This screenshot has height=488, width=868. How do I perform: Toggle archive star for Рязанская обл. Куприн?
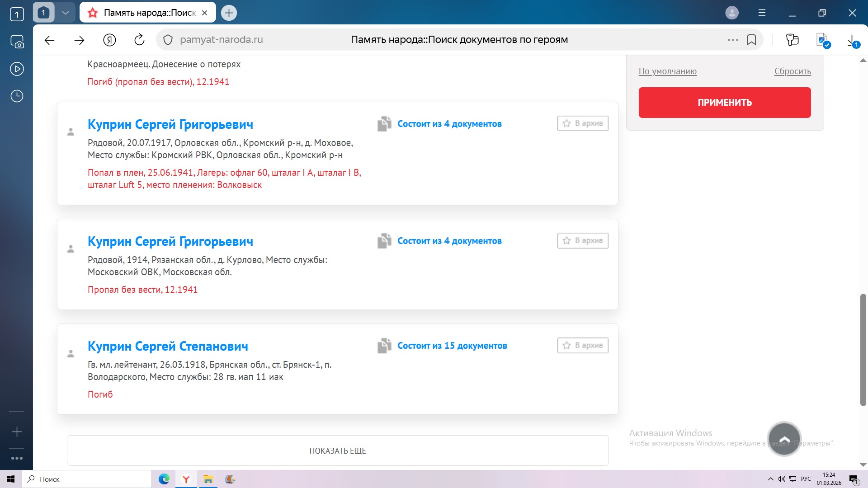click(582, 240)
